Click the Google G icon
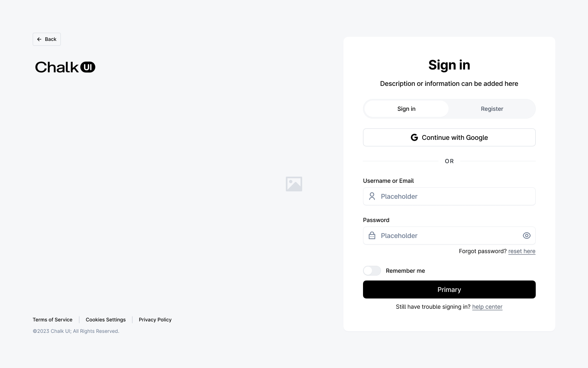588x368 pixels. [414, 137]
